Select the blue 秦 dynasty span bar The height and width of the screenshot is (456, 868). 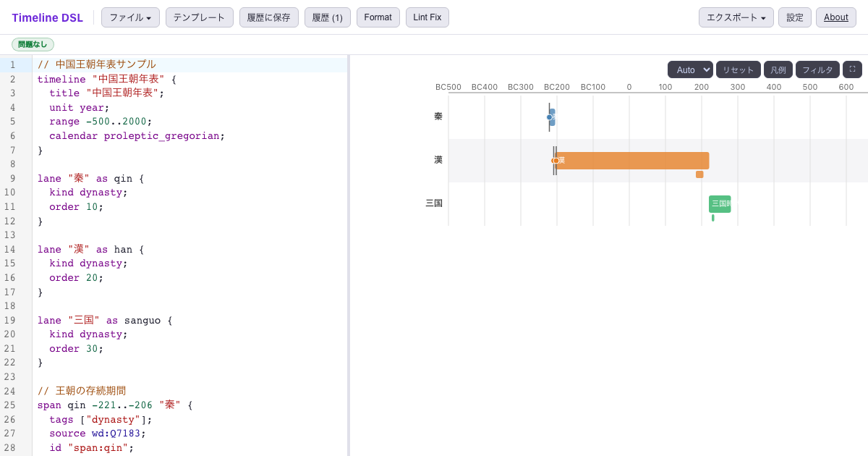[x=553, y=117]
